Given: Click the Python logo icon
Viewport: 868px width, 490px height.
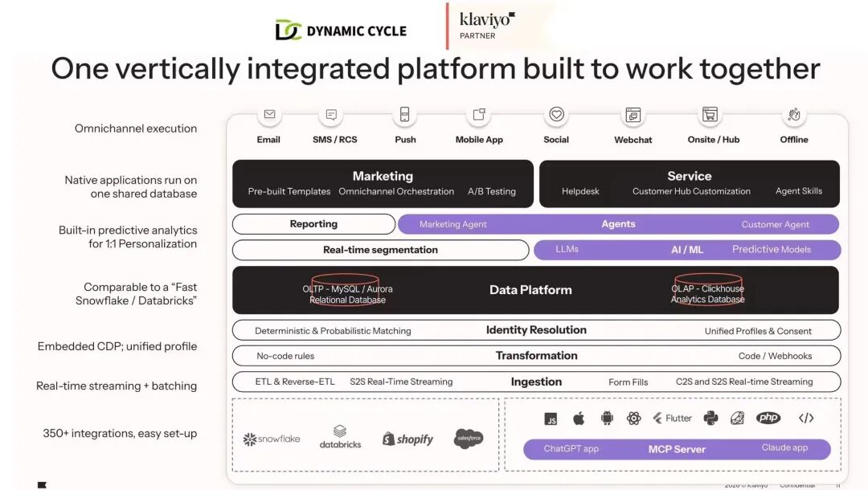Looking at the screenshot, I should (710, 419).
